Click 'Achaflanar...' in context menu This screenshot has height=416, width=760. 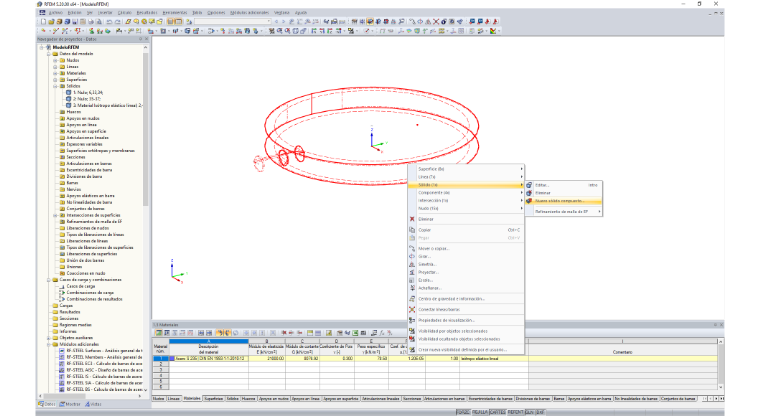point(429,288)
